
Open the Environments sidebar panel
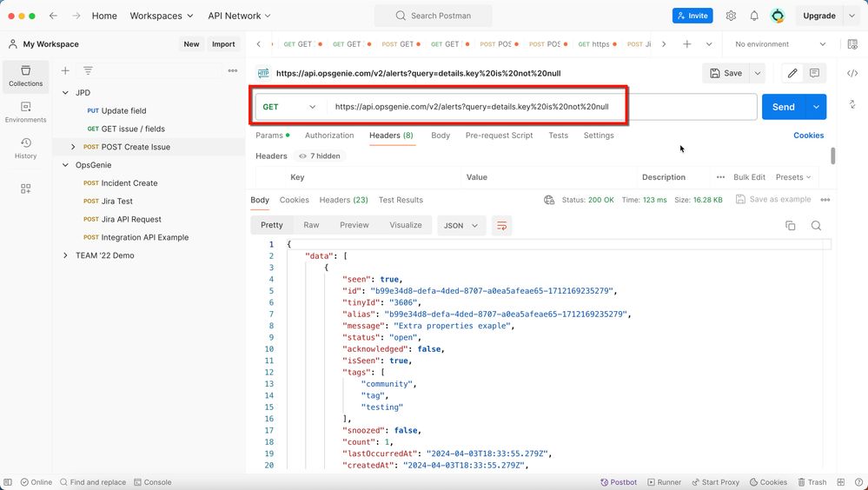click(x=25, y=112)
